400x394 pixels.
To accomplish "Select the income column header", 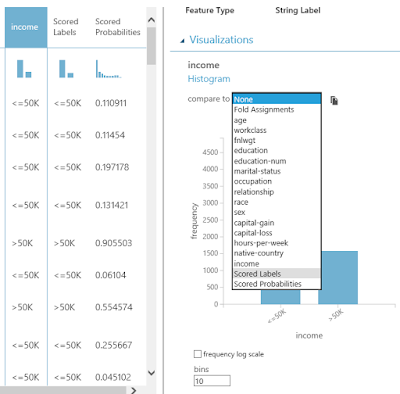I will coord(26,27).
